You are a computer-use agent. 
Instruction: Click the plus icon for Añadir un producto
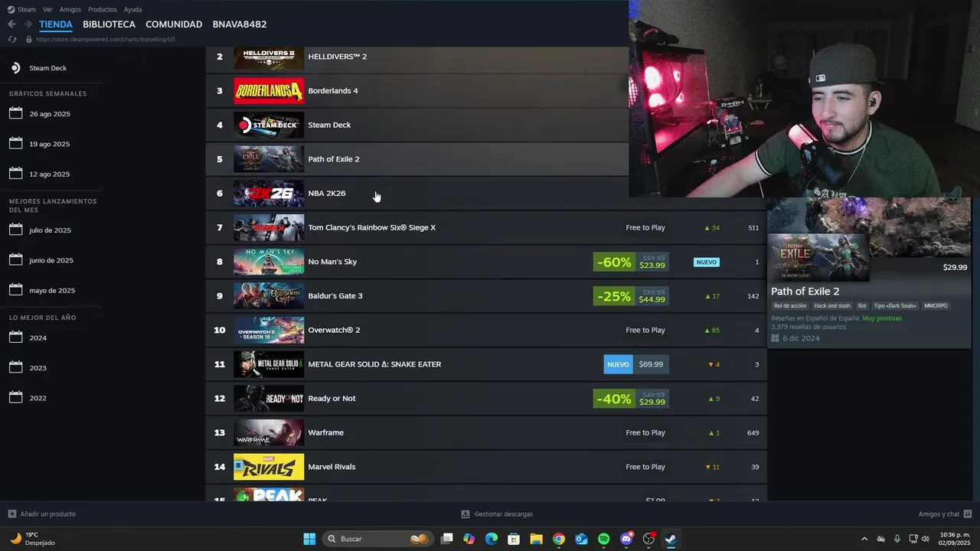click(x=11, y=514)
